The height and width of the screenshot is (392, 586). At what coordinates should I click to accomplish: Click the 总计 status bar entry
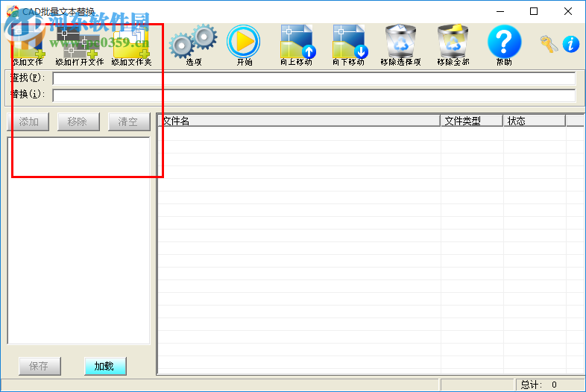click(549, 385)
